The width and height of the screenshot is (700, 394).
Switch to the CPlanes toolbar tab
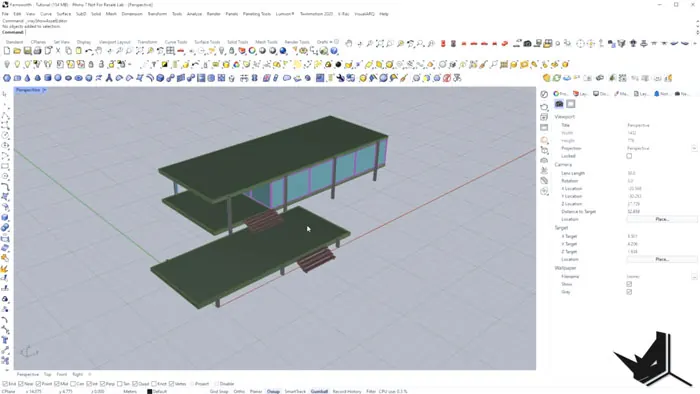point(38,42)
